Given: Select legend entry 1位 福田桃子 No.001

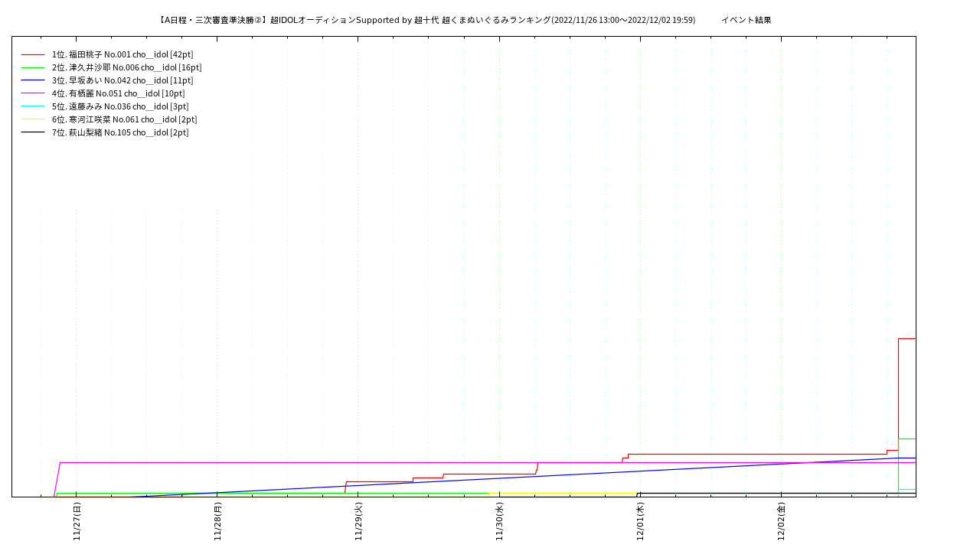Looking at the screenshot, I should (122, 54).
